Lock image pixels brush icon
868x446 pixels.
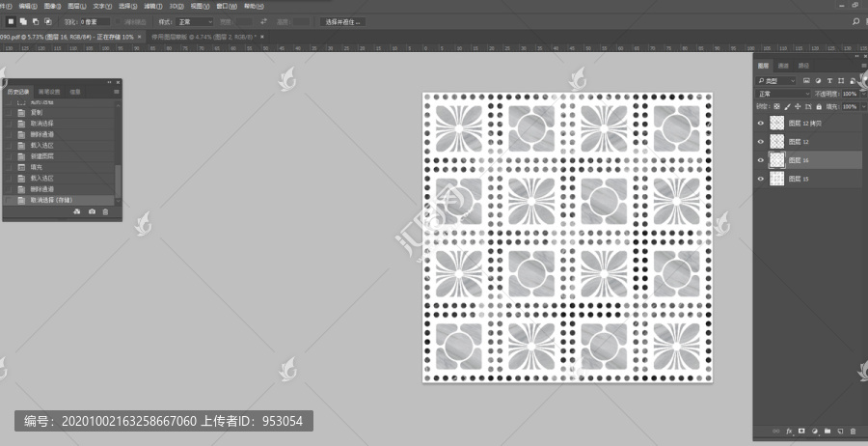coord(787,106)
